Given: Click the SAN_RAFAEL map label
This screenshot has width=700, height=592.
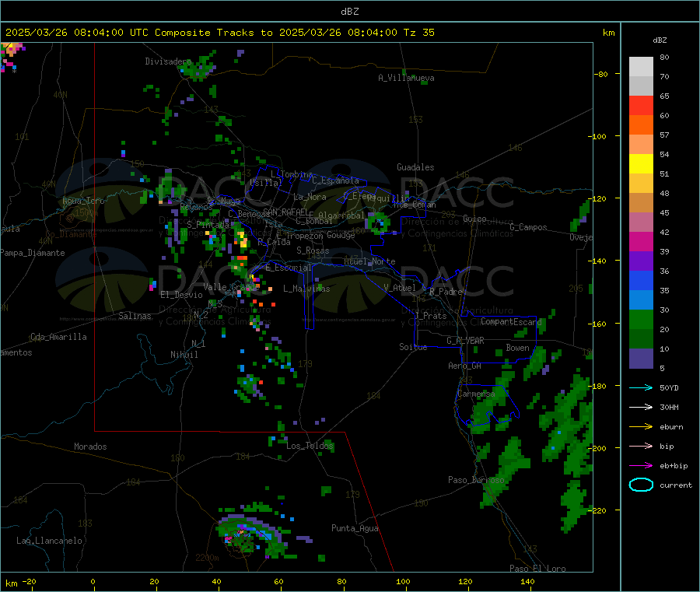Looking at the screenshot, I should pos(285,212).
